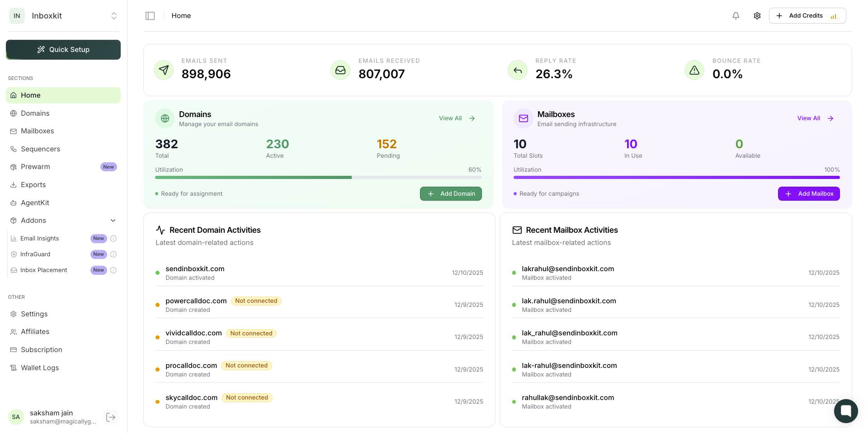Collapse the Addons section chevron
The height and width of the screenshot is (433, 868).
113,221
